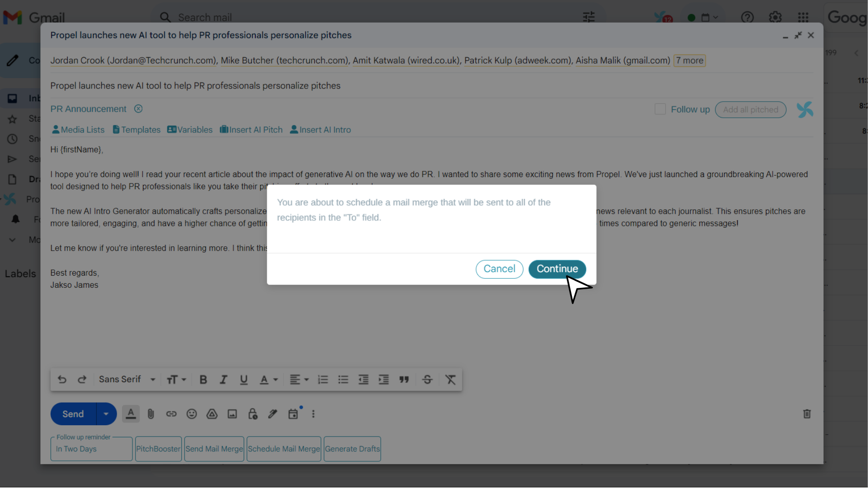Open the PR Announcement link

88,109
